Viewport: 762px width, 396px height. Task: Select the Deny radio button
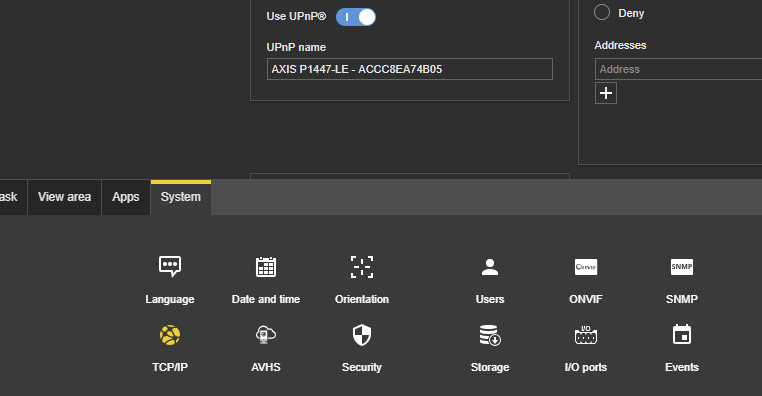click(x=602, y=12)
